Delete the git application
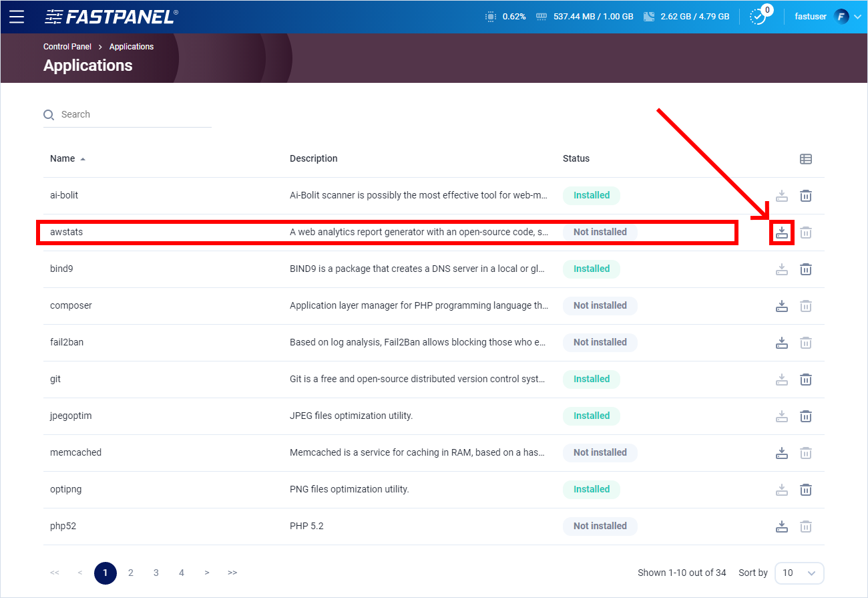Viewport: 868px width, 598px height. pyautogui.click(x=806, y=380)
